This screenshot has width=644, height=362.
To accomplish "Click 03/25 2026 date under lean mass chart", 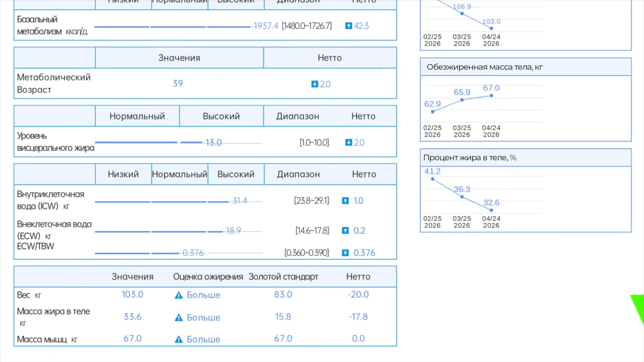I will [x=462, y=131].
